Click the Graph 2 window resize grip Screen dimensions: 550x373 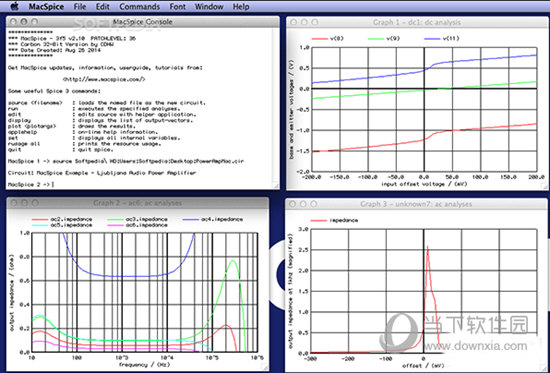coord(265,367)
